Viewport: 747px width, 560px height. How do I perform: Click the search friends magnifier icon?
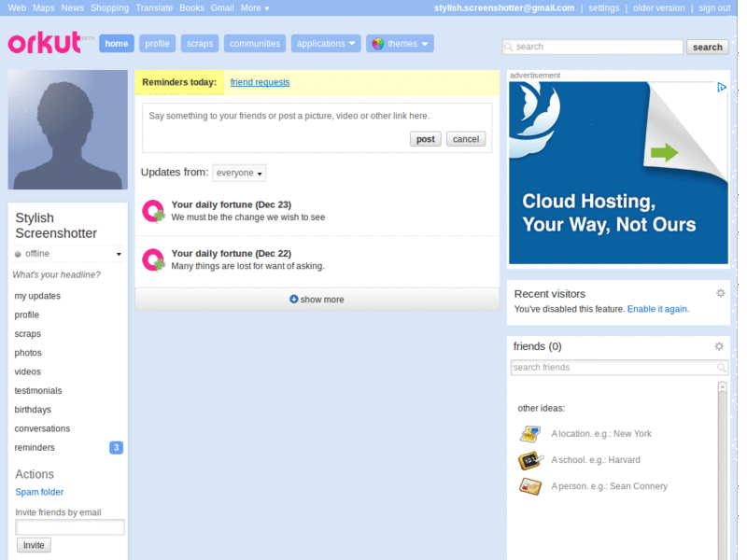[721, 367]
